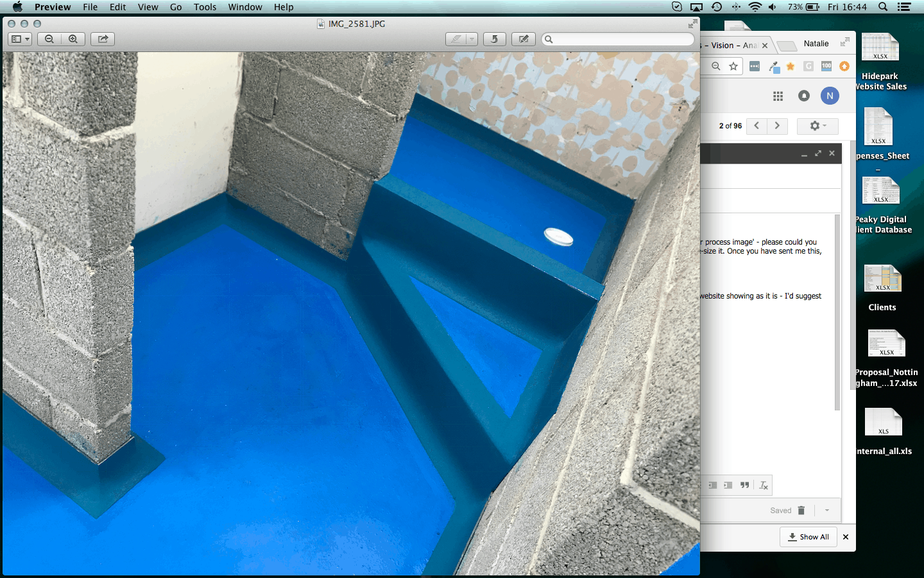924x578 pixels.
Task: Click the Share button in Preview toolbar
Action: (103, 39)
